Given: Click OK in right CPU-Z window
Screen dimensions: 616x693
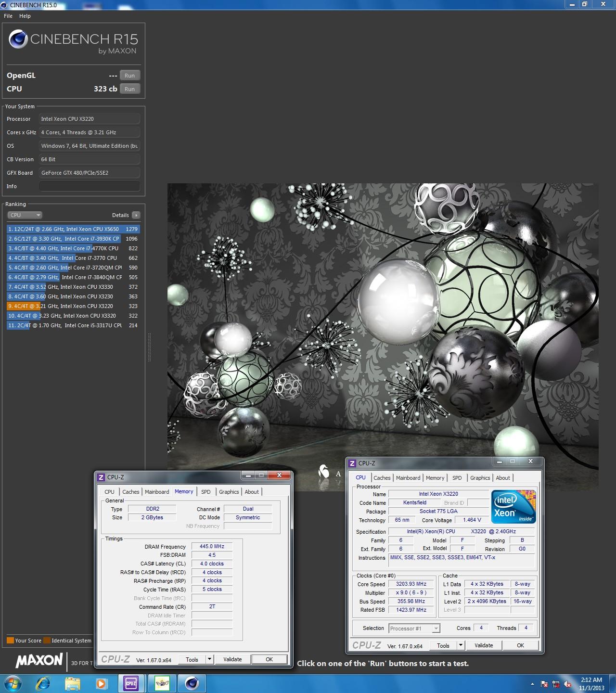Looking at the screenshot, I should 520,645.
